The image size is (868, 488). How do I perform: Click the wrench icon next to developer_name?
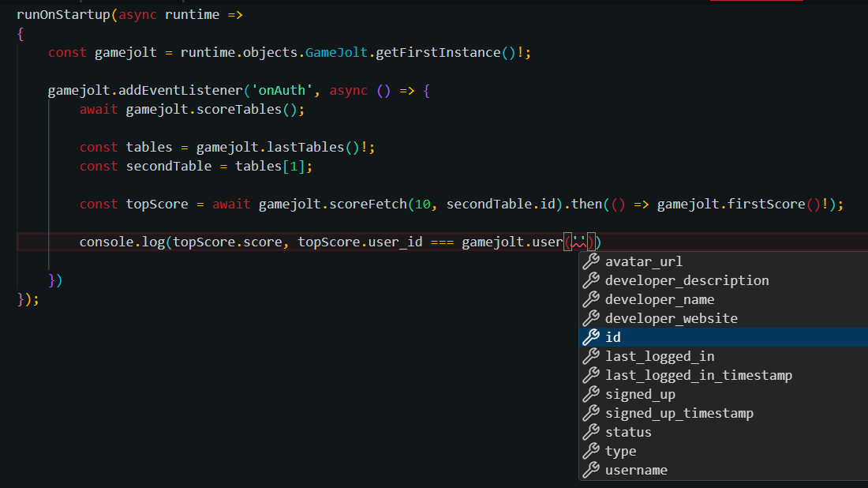click(x=591, y=299)
